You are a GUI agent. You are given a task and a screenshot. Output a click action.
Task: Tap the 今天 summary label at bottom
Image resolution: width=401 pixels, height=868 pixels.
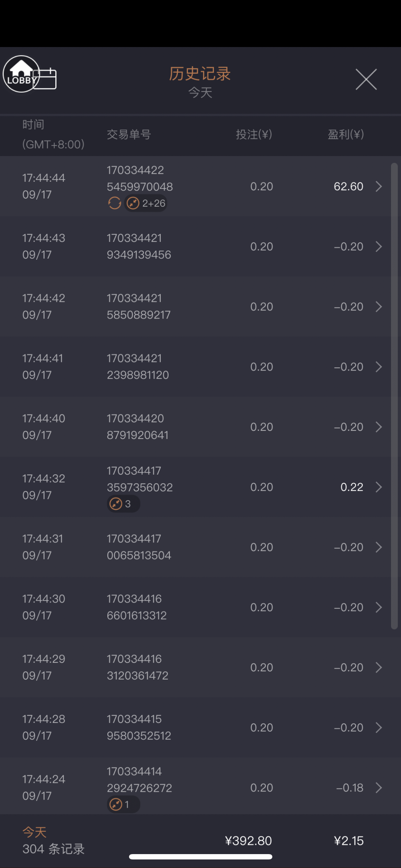pyautogui.click(x=35, y=832)
